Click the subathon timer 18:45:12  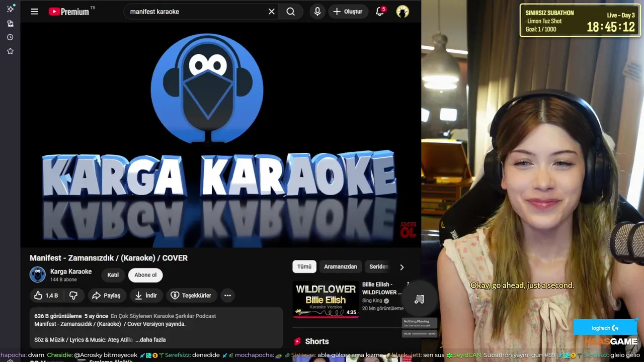coord(610,27)
